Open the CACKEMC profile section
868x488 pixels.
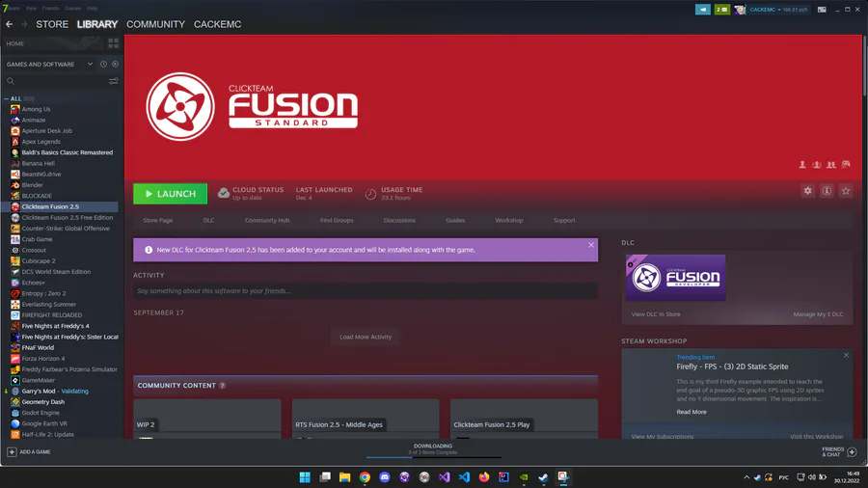click(x=218, y=24)
